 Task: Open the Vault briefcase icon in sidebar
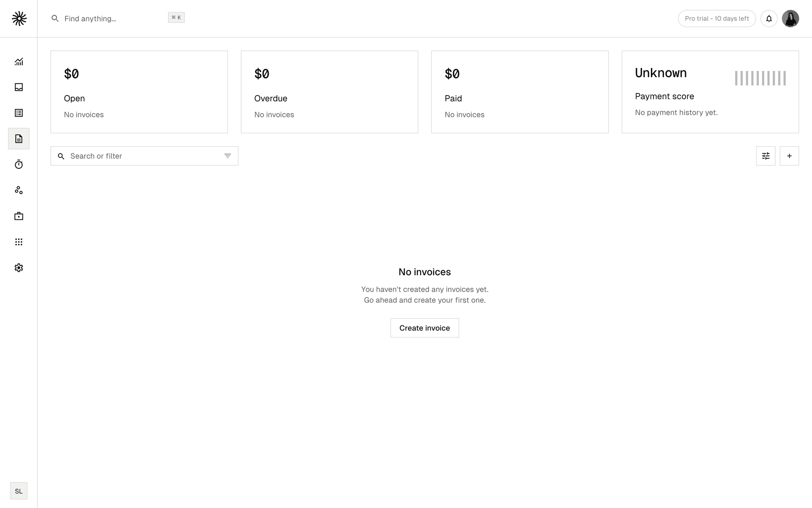point(19,216)
